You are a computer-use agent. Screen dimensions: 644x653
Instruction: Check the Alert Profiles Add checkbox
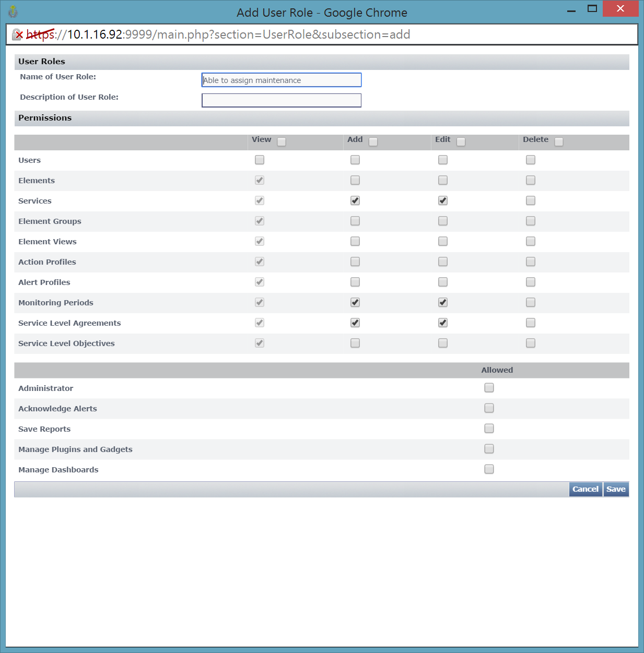(355, 282)
